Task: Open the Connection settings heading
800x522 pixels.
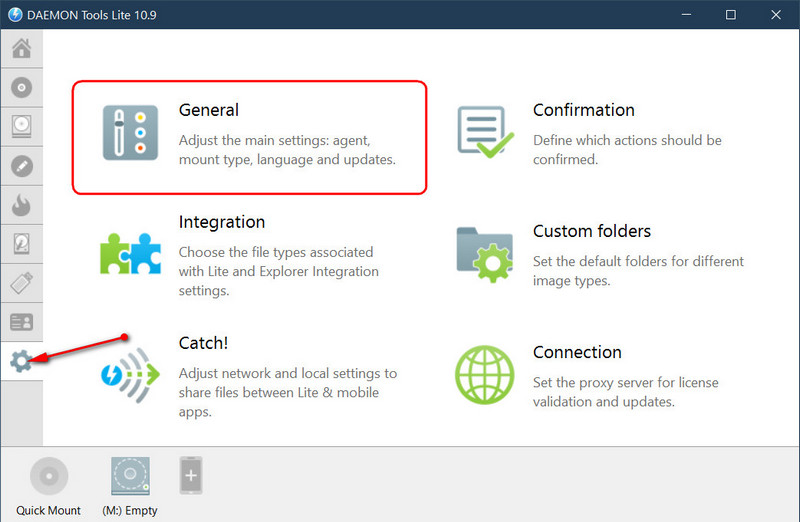Action: tap(577, 352)
